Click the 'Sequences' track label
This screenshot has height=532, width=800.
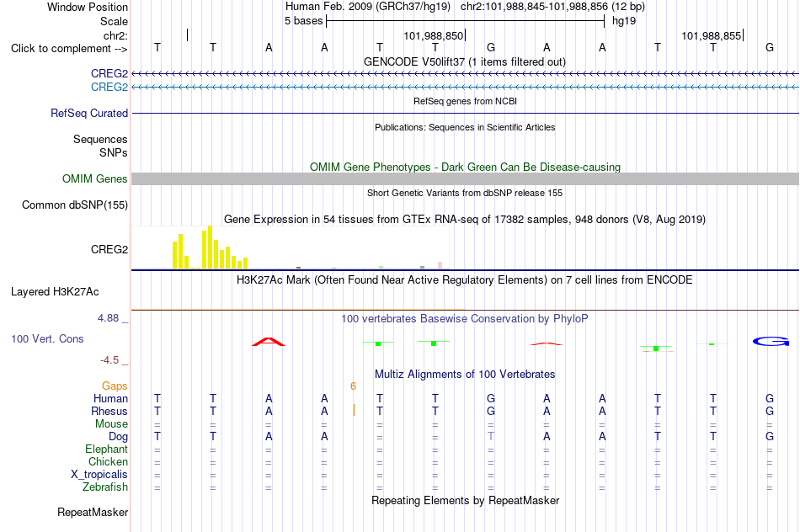[100, 139]
